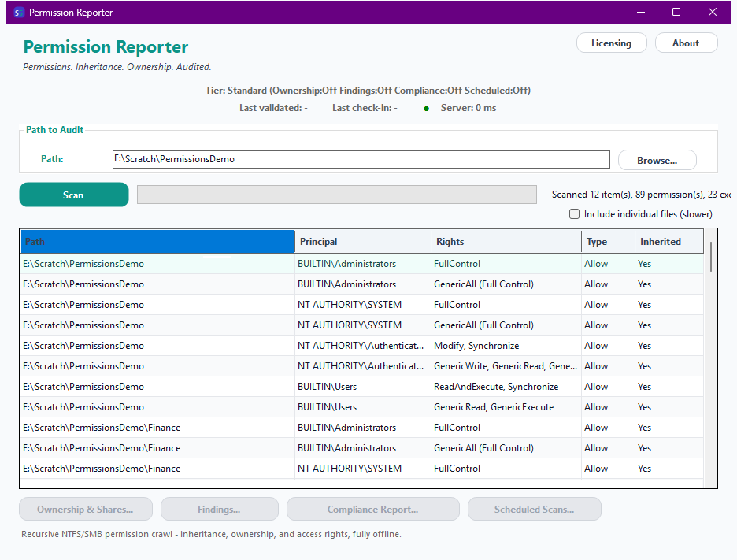
Task: Click the Last check-in: - label
Action: 365,108
